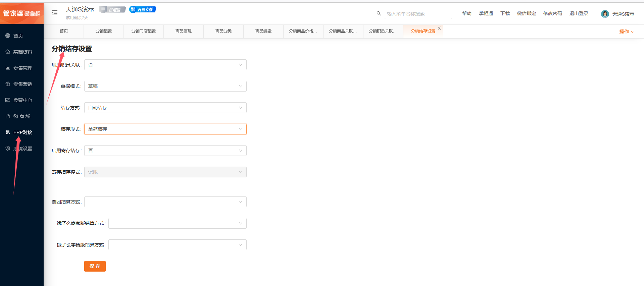Viewport: 644px width, 286px height.
Task: Open the 启用寄存结存 dropdown
Action: pyautogui.click(x=165, y=151)
